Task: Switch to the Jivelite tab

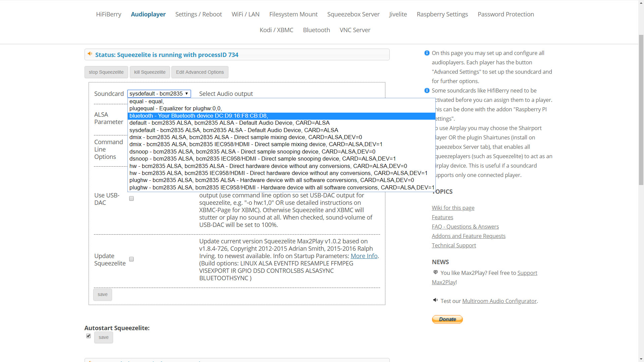Action: click(x=398, y=14)
